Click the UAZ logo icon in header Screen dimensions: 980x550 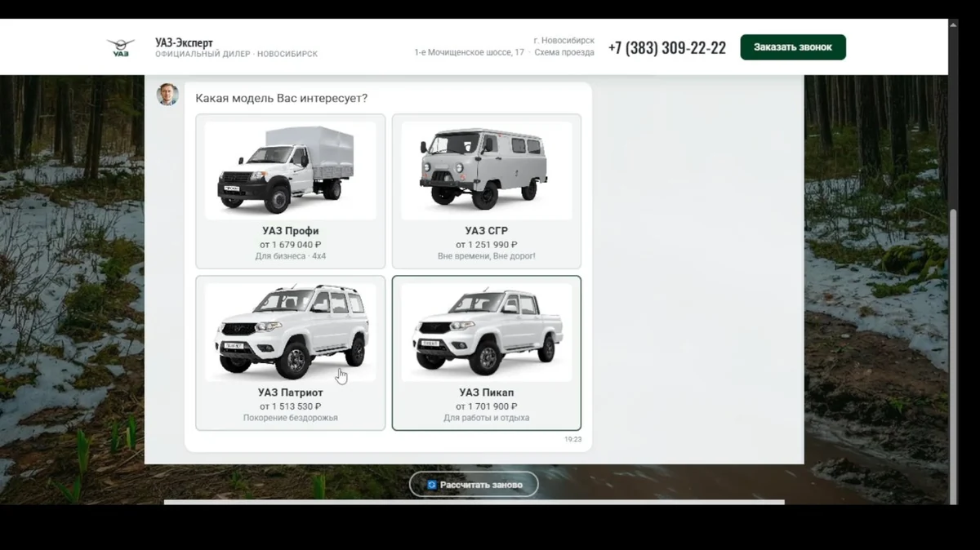(121, 47)
